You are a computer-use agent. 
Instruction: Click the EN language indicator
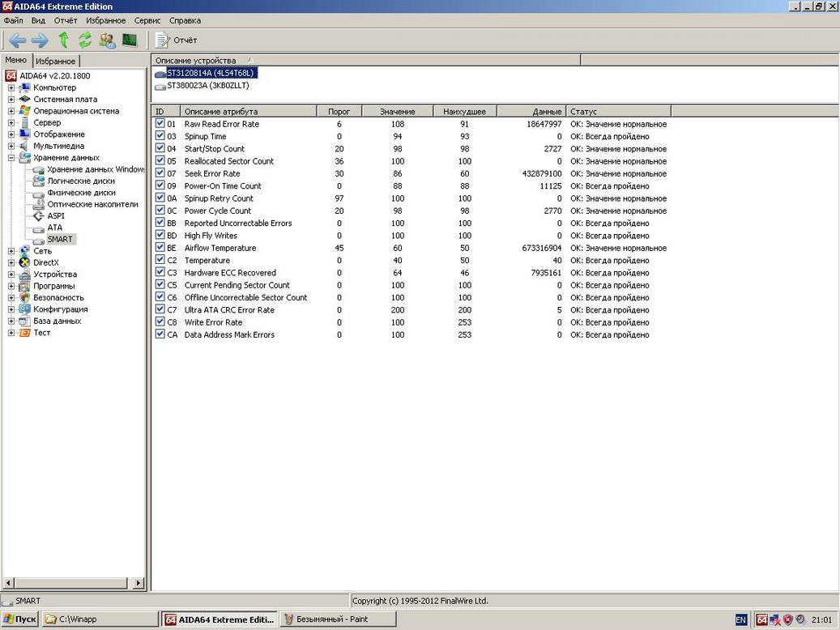click(740, 619)
